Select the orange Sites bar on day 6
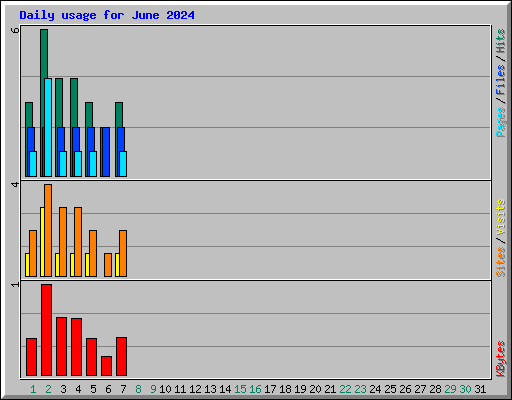512x400 pixels. (x=108, y=265)
